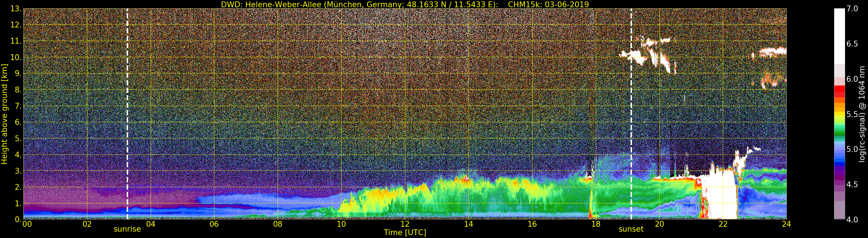The image size is (868, 238).
Task: Click the "7.0" colorbar tick label
Action: pyautogui.click(x=852, y=8)
